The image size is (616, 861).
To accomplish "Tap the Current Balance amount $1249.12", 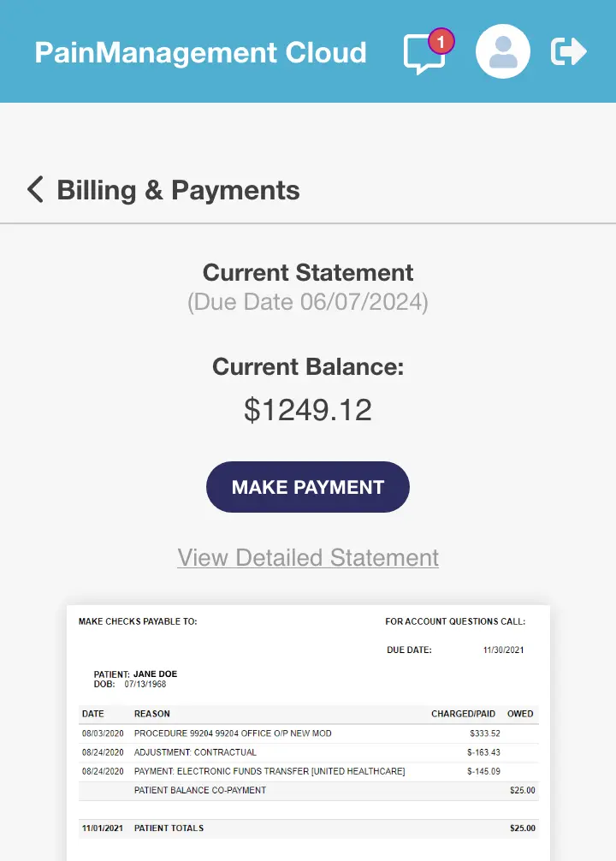I will [x=307, y=409].
